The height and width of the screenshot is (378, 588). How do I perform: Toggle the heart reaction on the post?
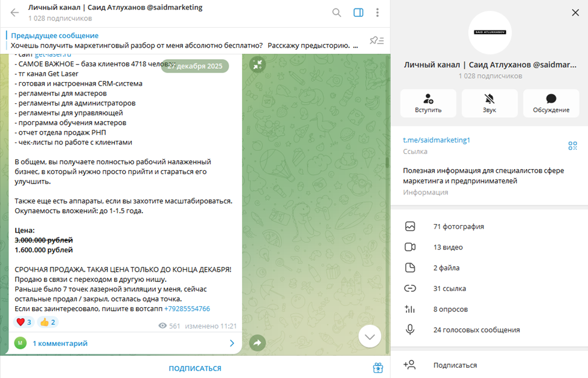pos(24,322)
